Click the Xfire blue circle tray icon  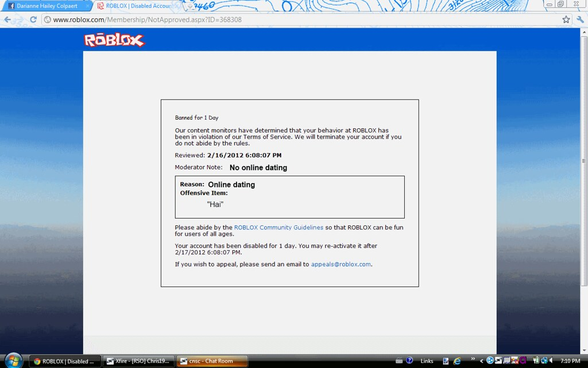tap(490, 361)
